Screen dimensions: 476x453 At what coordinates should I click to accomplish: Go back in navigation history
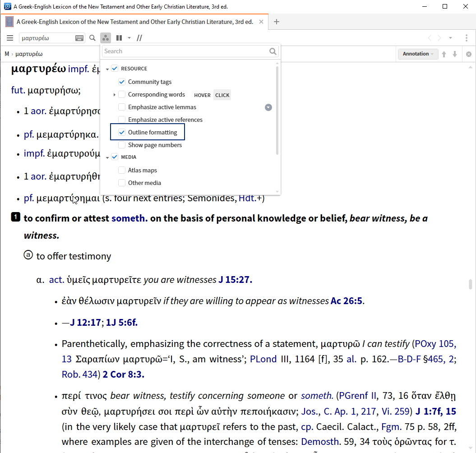[430, 38]
